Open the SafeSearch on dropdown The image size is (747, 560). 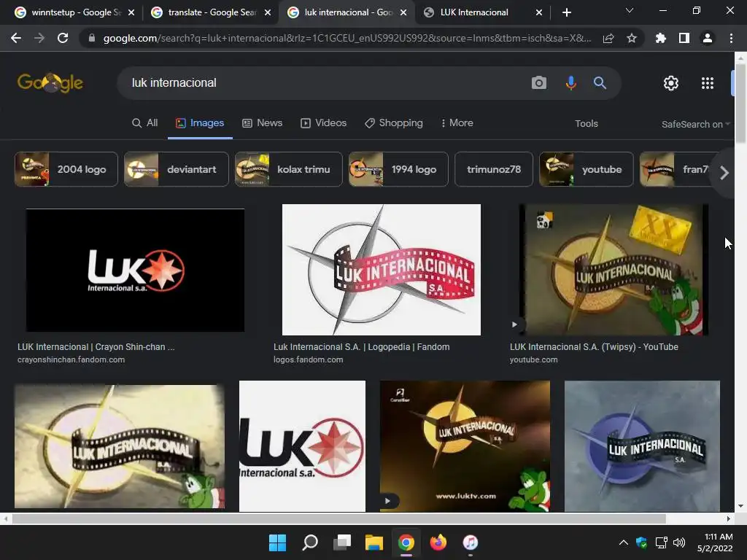pyautogui.click(x=695, y=124)
